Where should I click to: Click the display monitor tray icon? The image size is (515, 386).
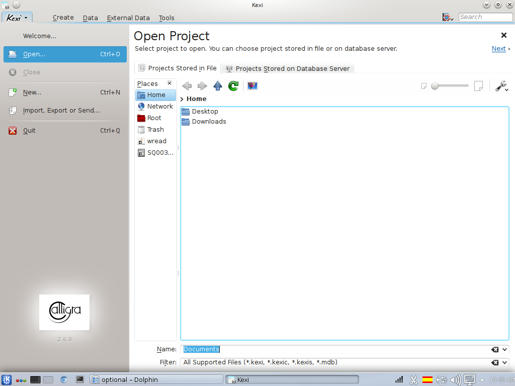(x=470, y=380)
